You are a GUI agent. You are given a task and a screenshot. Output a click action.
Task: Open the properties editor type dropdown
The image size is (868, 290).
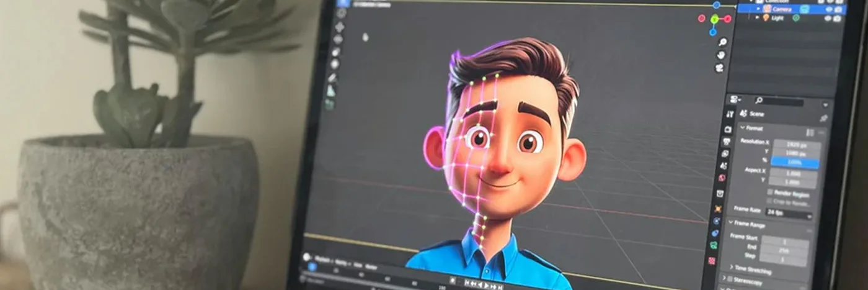[x=735, y=99]
